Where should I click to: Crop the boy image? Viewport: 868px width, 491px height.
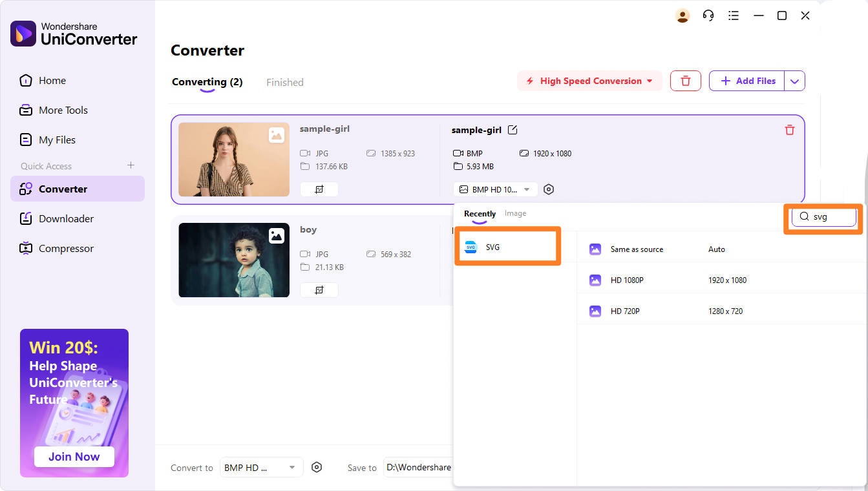click(x=319, y=291)
